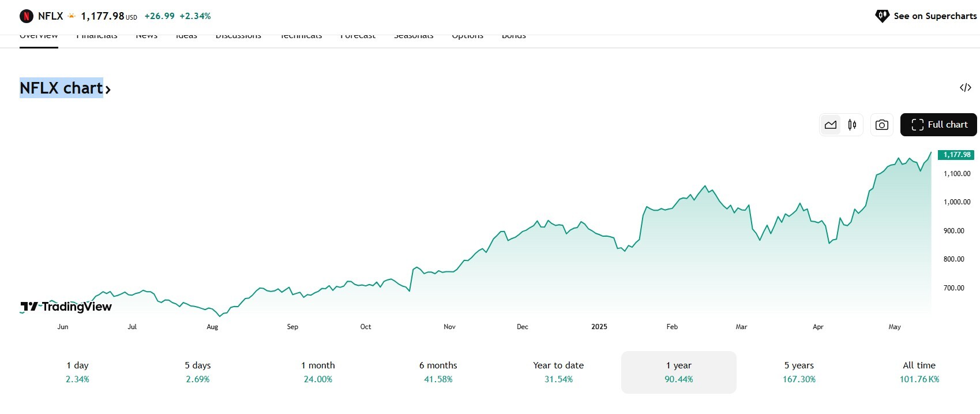Click the sun market status icon
Image resolution: width=980 pixels, height=414 pixels.
click(x=72, y=16)
